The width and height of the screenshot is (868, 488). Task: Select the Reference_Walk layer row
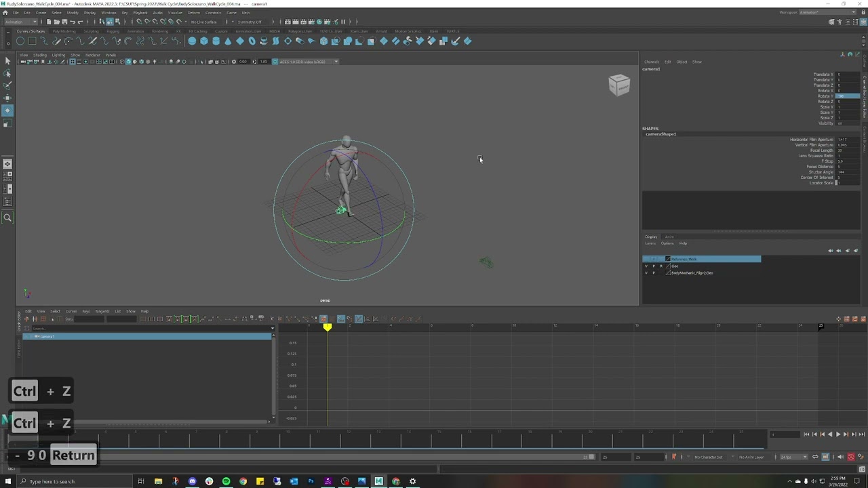point(702,259)
